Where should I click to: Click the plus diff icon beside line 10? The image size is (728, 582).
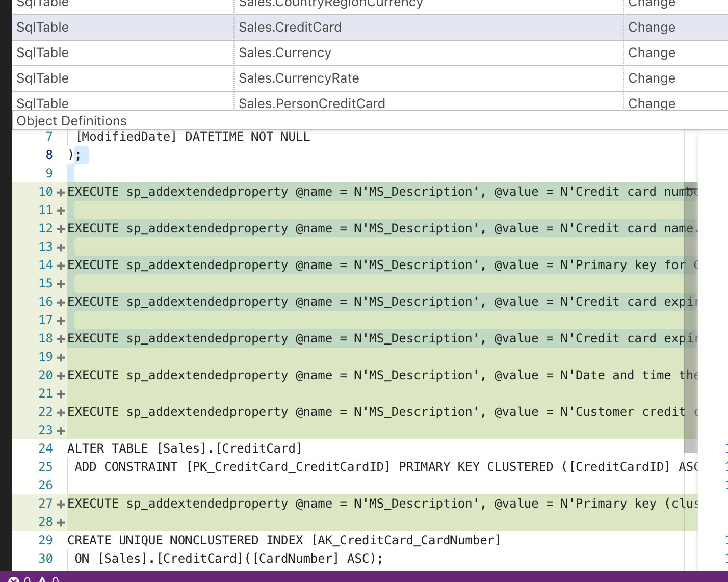pos(60,192)
